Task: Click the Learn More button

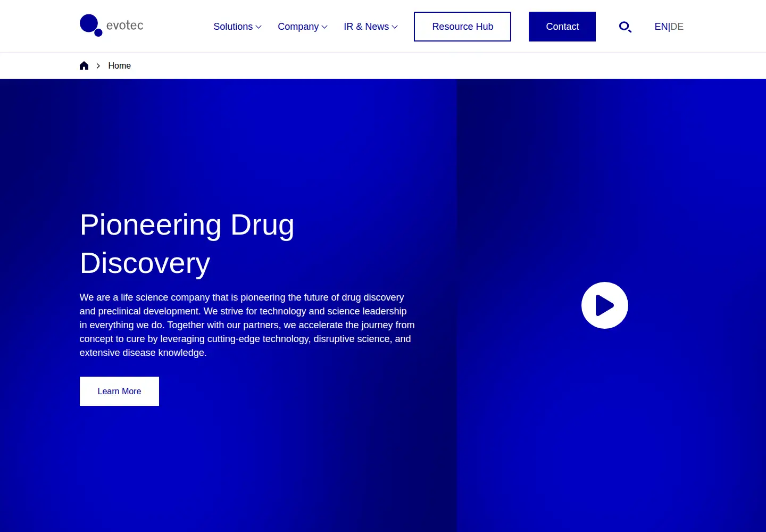Action: tap(119, 391)
